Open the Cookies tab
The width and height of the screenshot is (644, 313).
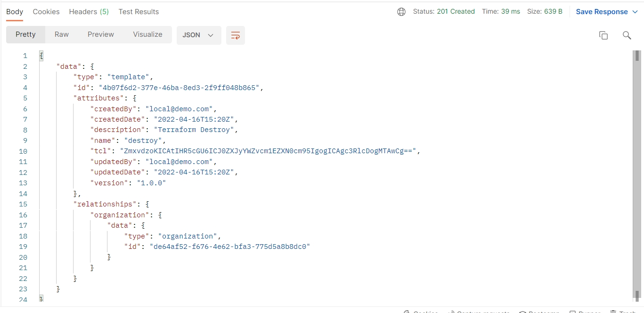pyautogui.click(x=46, y=12)
